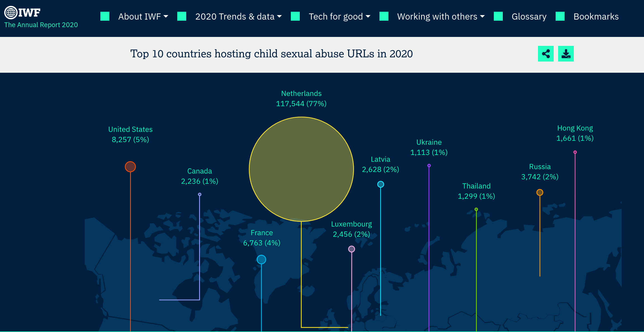The width and height of the screenshot is (644, 332).
Task: Click the green square before Glossary
Action: 498,16
